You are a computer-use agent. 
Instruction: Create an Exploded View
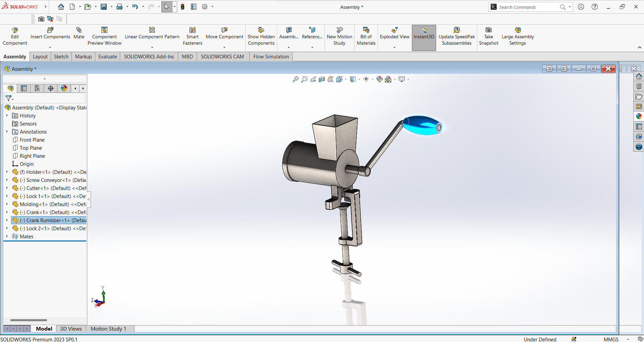(x=395, y=34)
